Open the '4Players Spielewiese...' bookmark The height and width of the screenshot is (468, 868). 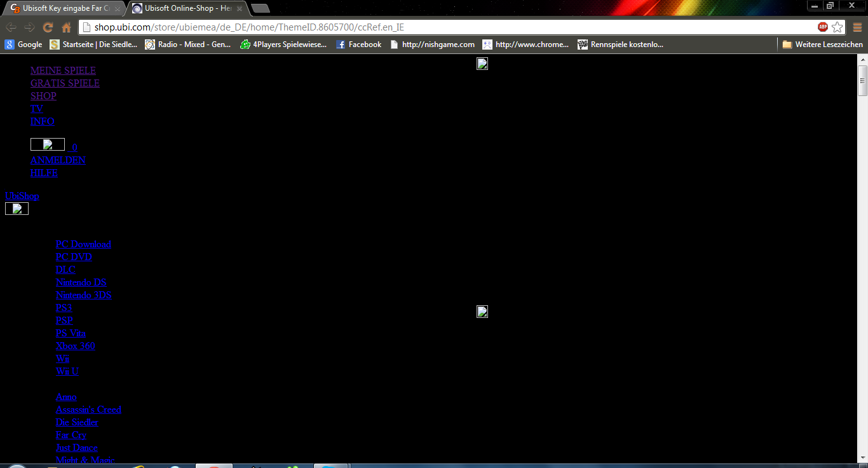click(x=283, y=45)
